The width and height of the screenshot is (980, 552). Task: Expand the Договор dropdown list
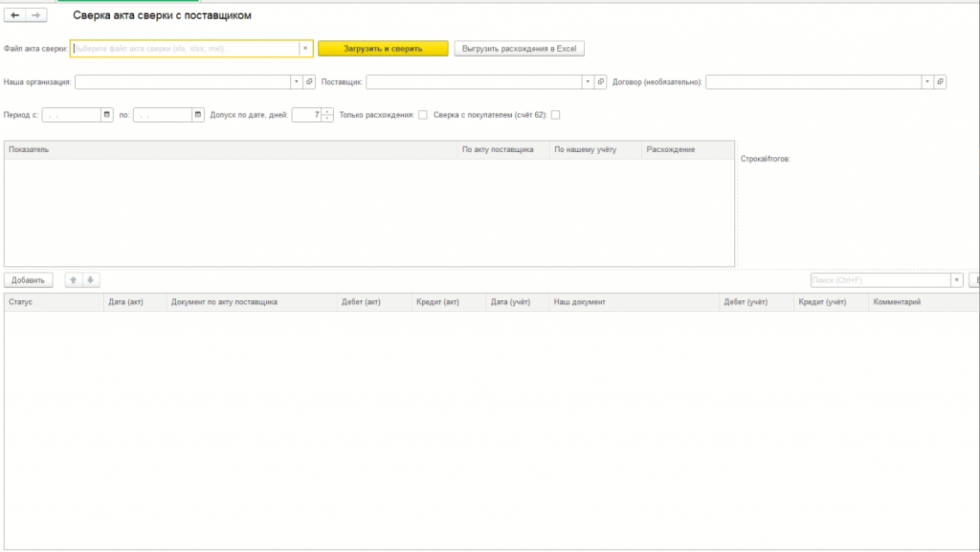pyautogui.click(x=927, y=82)
